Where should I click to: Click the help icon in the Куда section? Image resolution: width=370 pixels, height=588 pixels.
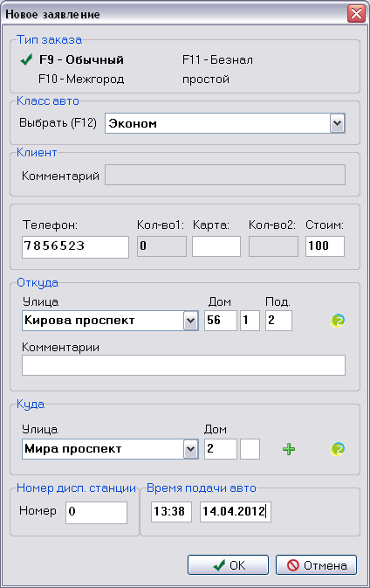coord(338,449)
